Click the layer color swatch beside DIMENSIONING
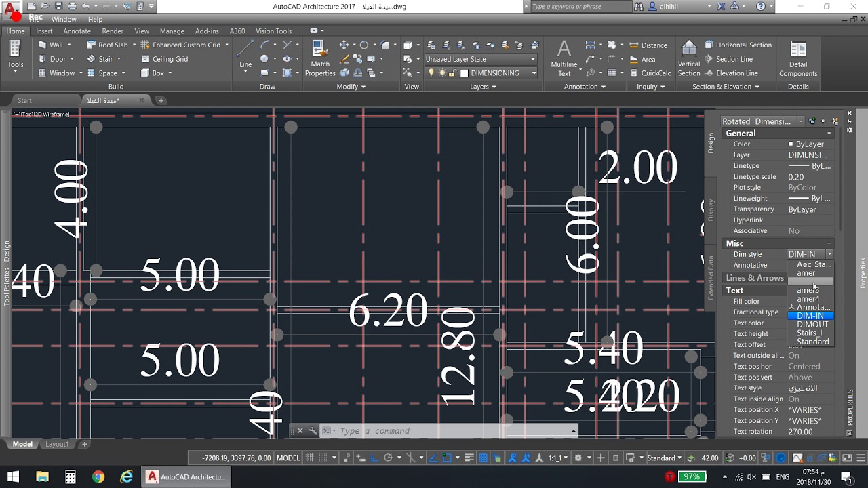868x488 pixels. tap(465, 73)
